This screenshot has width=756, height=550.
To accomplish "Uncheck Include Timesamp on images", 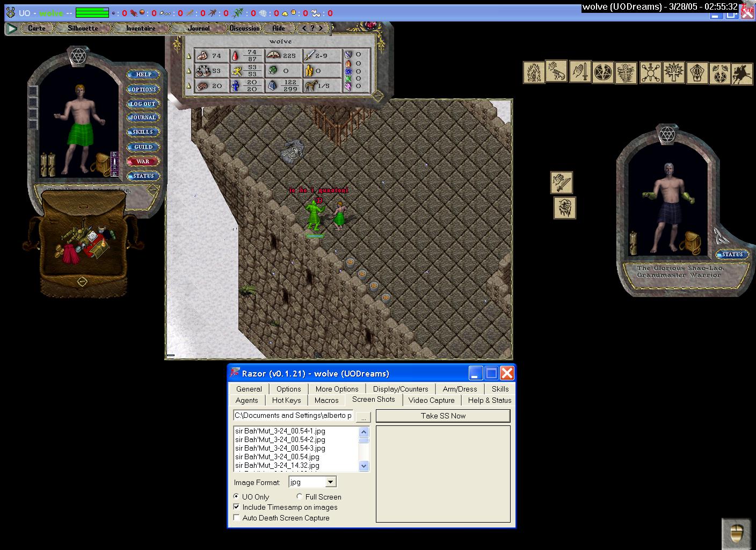I will click(236, 507).
